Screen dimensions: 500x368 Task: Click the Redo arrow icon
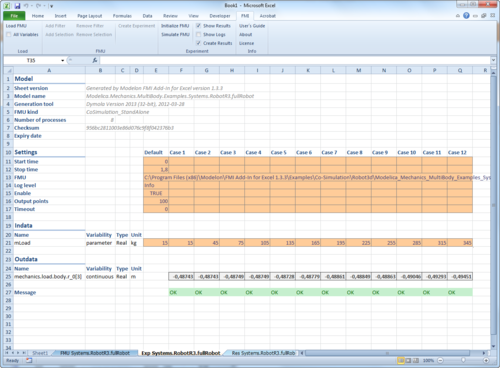click(38, 6)
